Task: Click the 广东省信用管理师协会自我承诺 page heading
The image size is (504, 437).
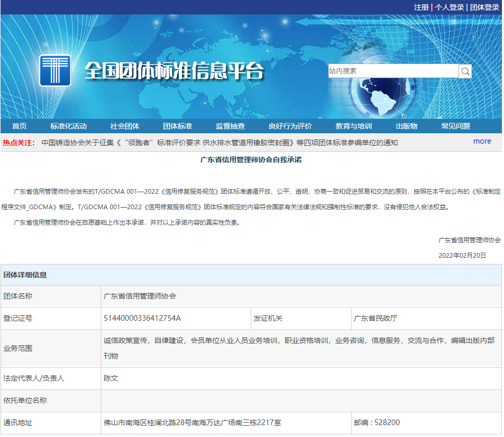Action: (251, 160)
